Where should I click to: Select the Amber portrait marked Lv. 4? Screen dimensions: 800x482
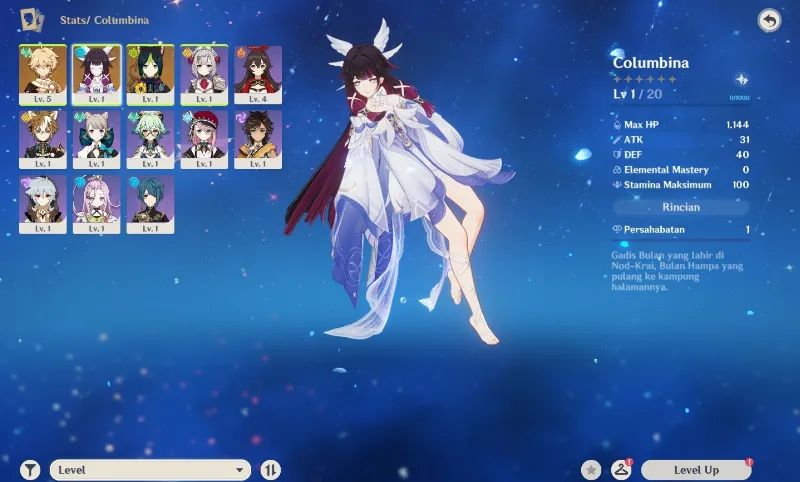pyautogui.click(x=258, y=75)
